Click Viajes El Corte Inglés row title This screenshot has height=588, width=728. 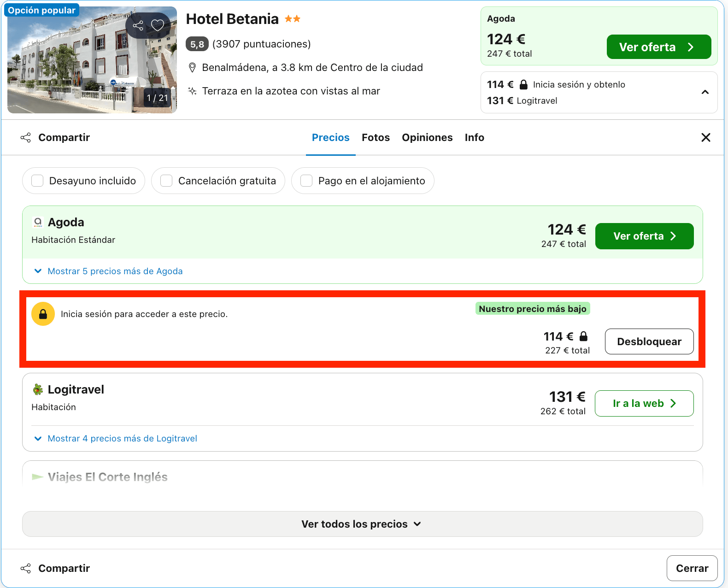click(x=108, y=477)
